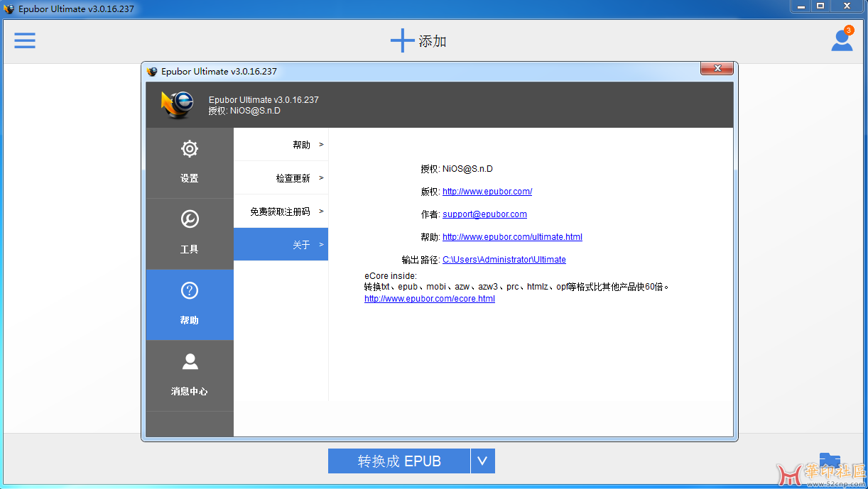
Task: Click the 帮助 question mark icon in sidebar
Action: coord(189,290)
